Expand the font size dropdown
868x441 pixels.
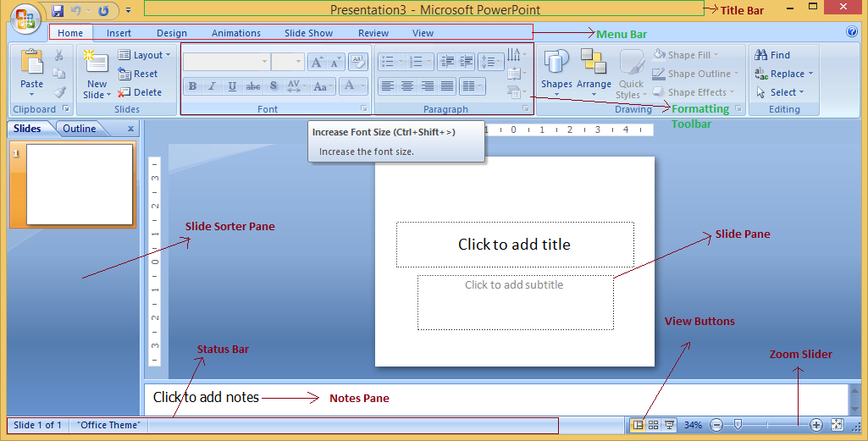click(x=298, y=62)
